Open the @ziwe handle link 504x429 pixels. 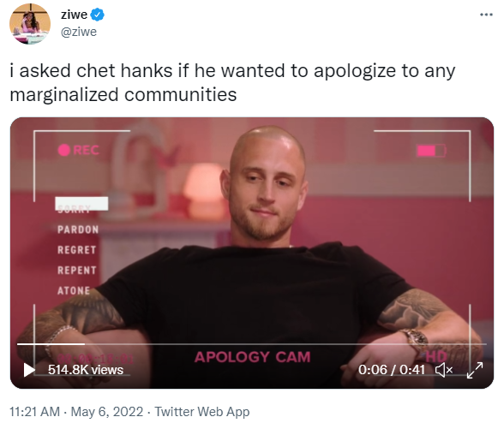click(79, 32)
